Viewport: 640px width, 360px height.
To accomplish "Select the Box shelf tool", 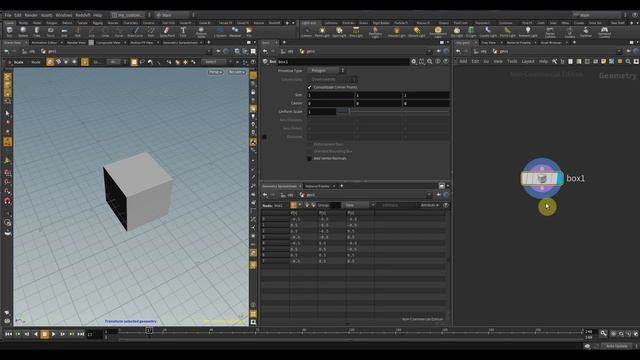I will click(9, 32).
